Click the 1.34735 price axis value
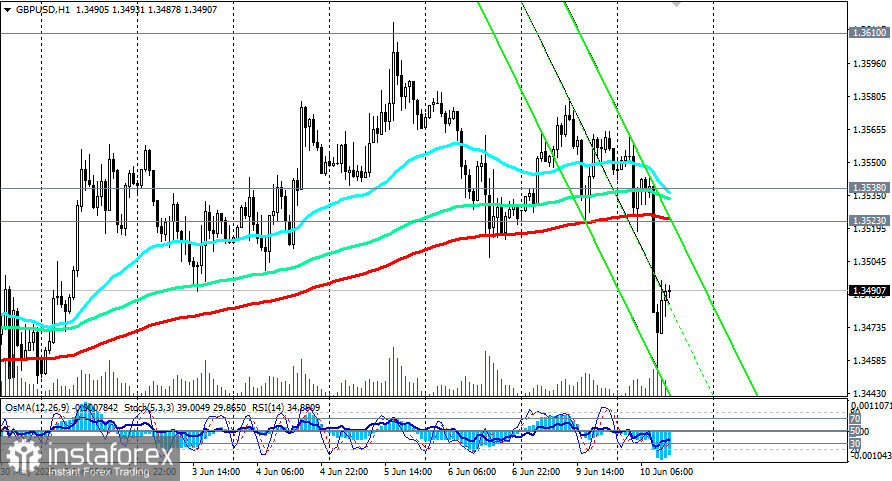892x481 pixels. (870, 327)
